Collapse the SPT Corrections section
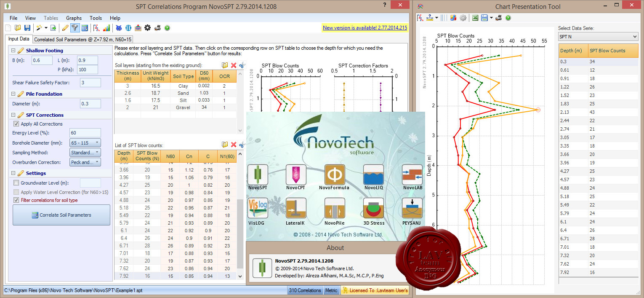The width and height of the screenshot is (644, 298). point(13,115)
